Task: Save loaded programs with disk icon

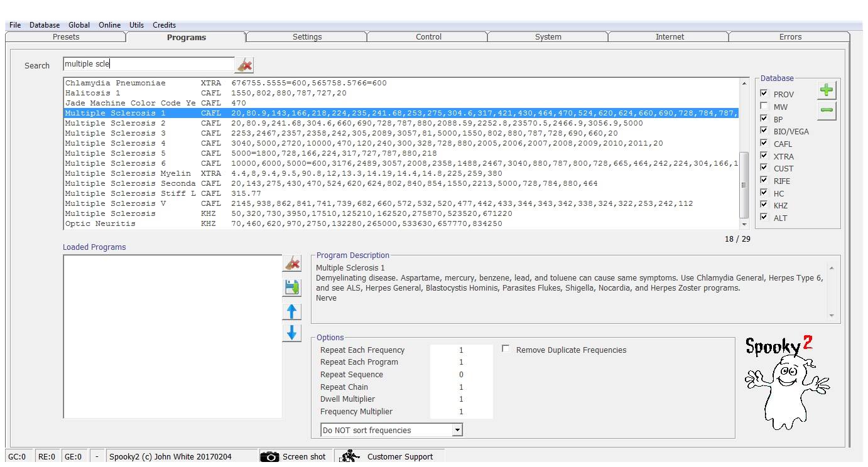Action: (292, 287)
